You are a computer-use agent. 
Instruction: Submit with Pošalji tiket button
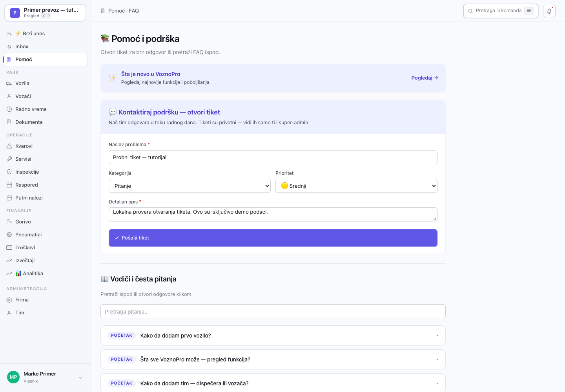pos(273,238)
